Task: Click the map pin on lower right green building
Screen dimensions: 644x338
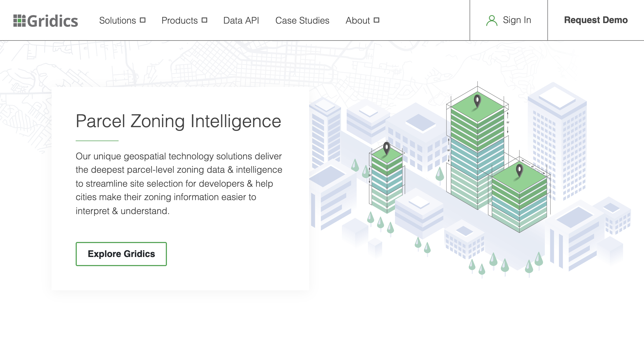Action: coord(519,170)
